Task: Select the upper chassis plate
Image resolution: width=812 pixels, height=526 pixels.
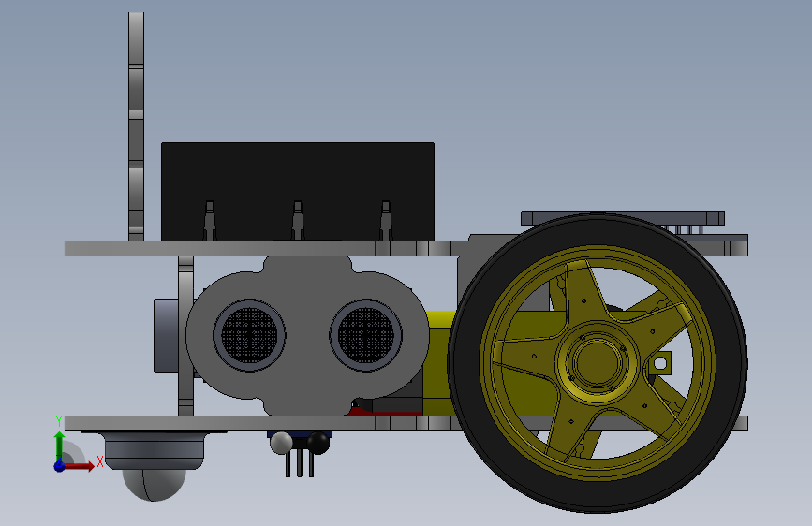Action: tap(258, 249)
